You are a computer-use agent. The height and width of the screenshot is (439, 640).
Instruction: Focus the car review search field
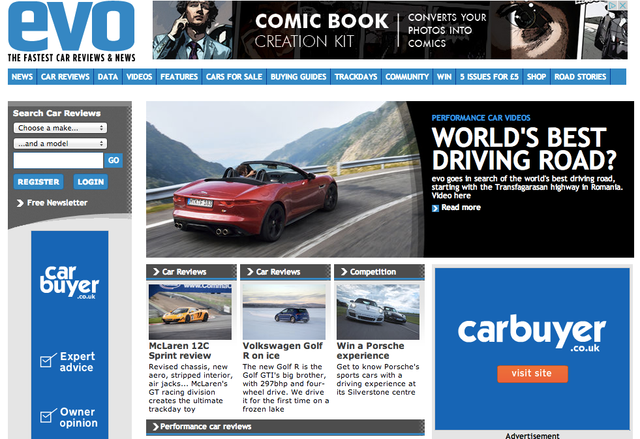[x=58, y=160]
